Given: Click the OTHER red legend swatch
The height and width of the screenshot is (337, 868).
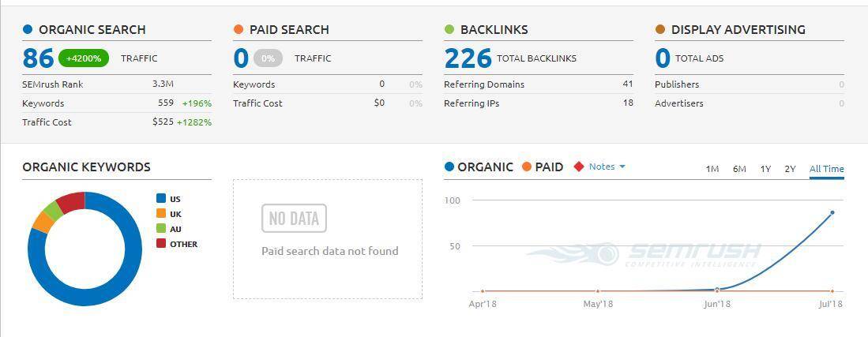Looking at the screenshot, I should [161, 244].
